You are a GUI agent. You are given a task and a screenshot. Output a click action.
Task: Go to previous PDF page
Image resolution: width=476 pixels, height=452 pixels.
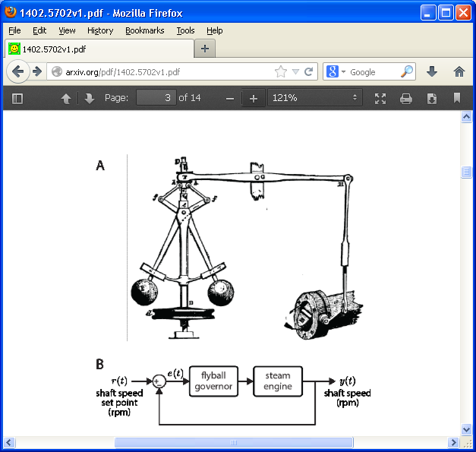66,98
